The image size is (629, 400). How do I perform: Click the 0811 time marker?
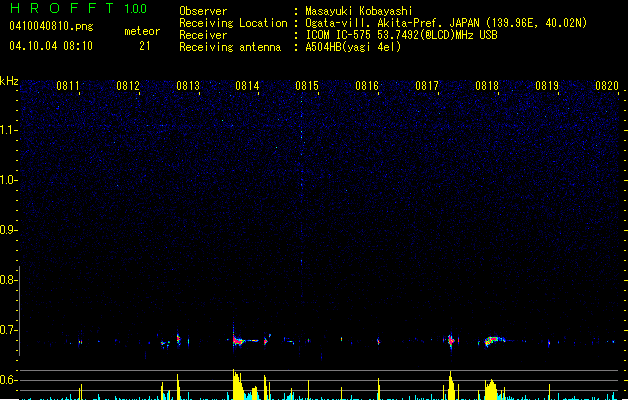tap(68, 86)
